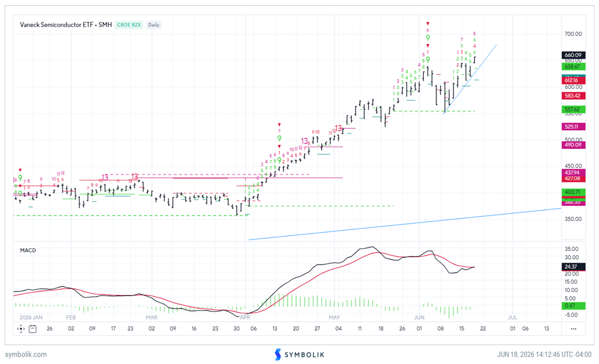The height and width of the screenshot is (364, 599).
Task: Click the Symbolik logo at the bottom
Action: (x=299, y=354)
